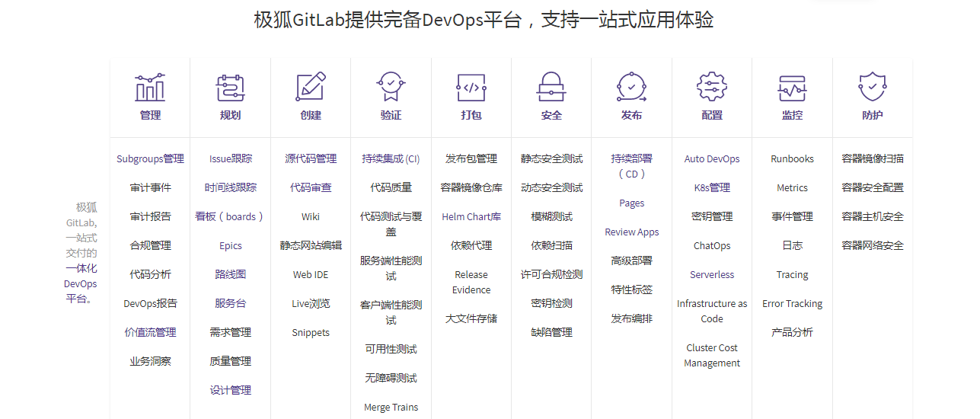Click the 容器镜像扫描 link
980x419 pixels.
pyautogui.click(x=872, y=159)
